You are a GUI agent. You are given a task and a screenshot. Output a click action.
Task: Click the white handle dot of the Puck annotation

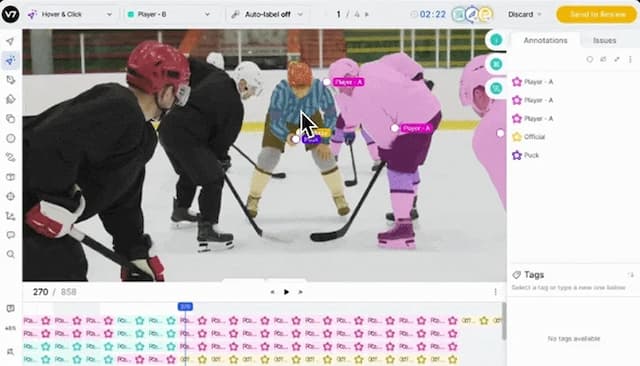295,139
